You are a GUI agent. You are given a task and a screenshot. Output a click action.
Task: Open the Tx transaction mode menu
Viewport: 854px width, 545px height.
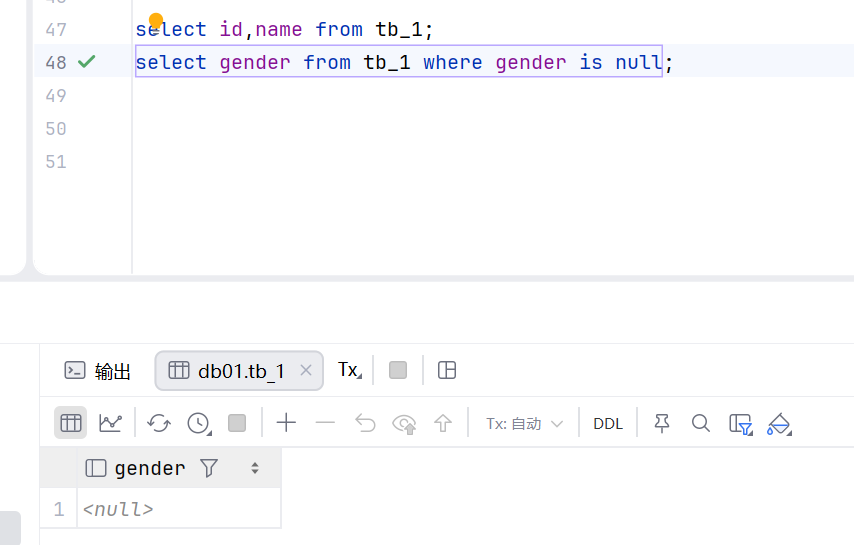350,370
